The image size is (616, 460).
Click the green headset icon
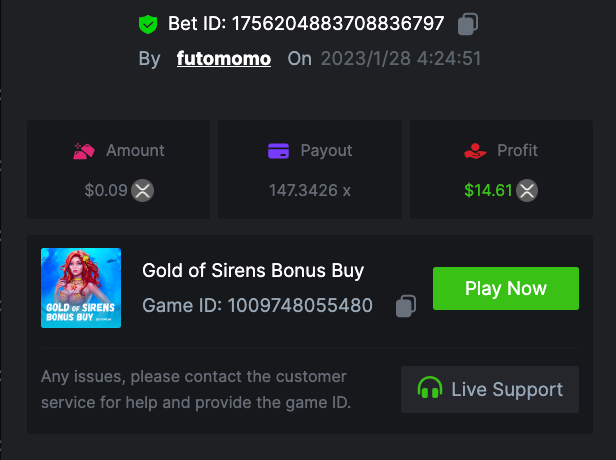tap(430, 389)
